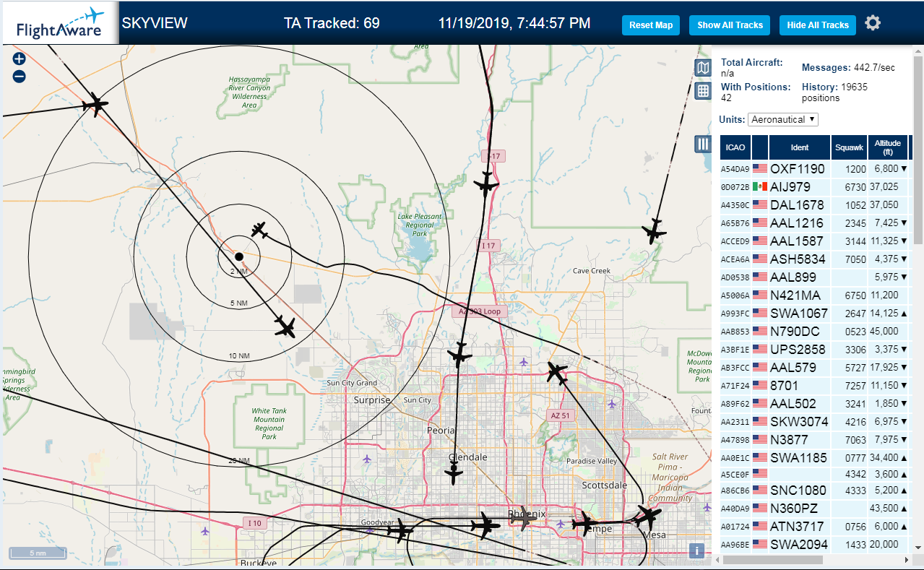
Task: Zoom in on the map with plus icon
Action: (20, 59)
